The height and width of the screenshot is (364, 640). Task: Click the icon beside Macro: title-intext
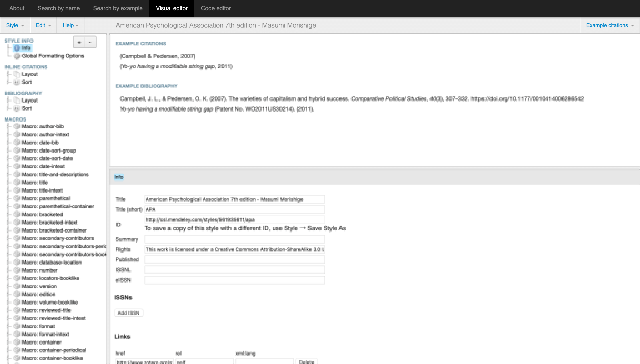[x=17, y=190]
